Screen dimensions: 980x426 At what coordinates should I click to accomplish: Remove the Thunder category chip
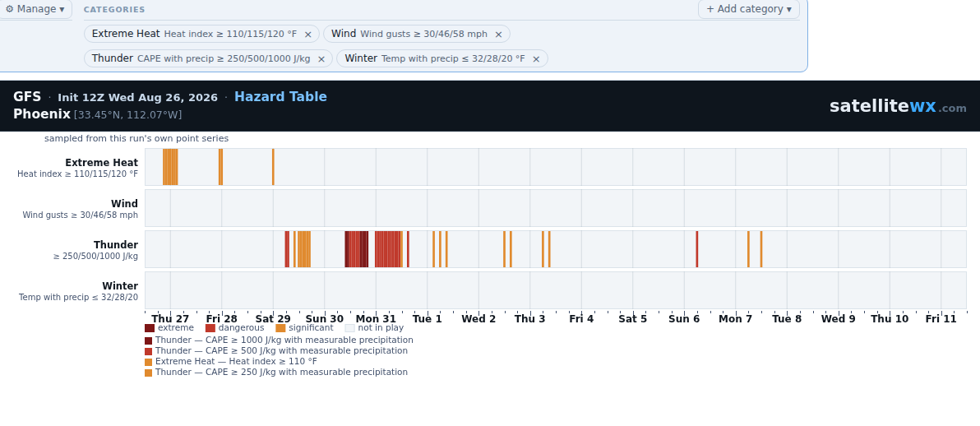(321, 59)
